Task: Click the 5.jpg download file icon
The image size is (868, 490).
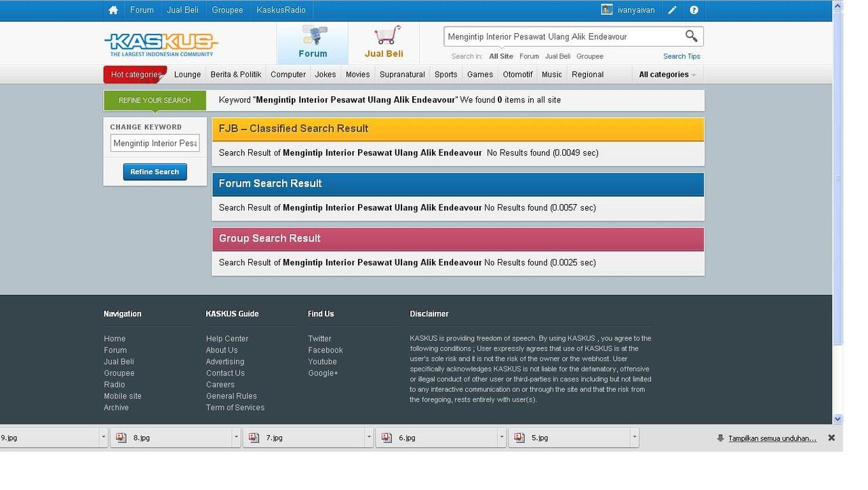Action: pos(520,438)
